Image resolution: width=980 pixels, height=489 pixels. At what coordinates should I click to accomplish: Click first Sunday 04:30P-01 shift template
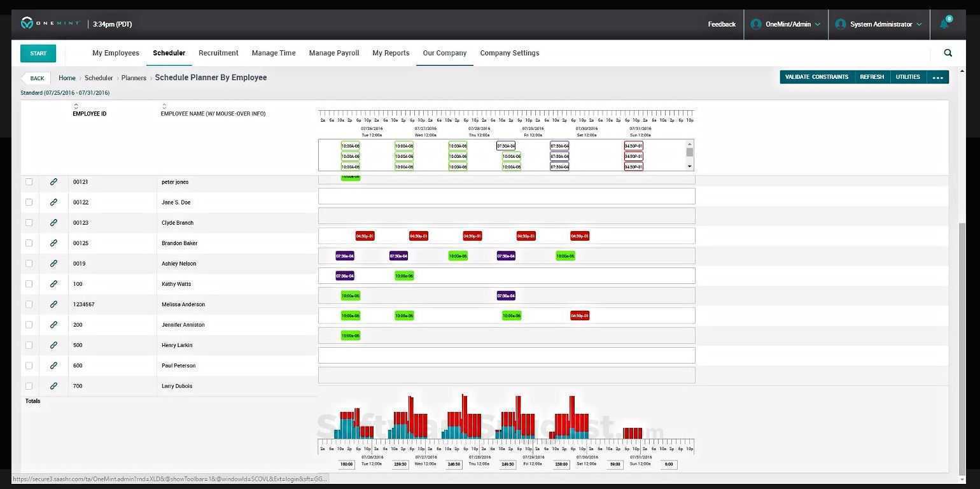(634, 146)
